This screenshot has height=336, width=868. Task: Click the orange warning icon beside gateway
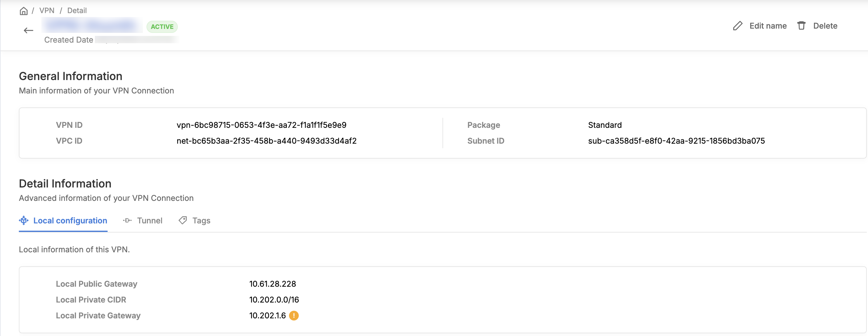pos(294,315)
